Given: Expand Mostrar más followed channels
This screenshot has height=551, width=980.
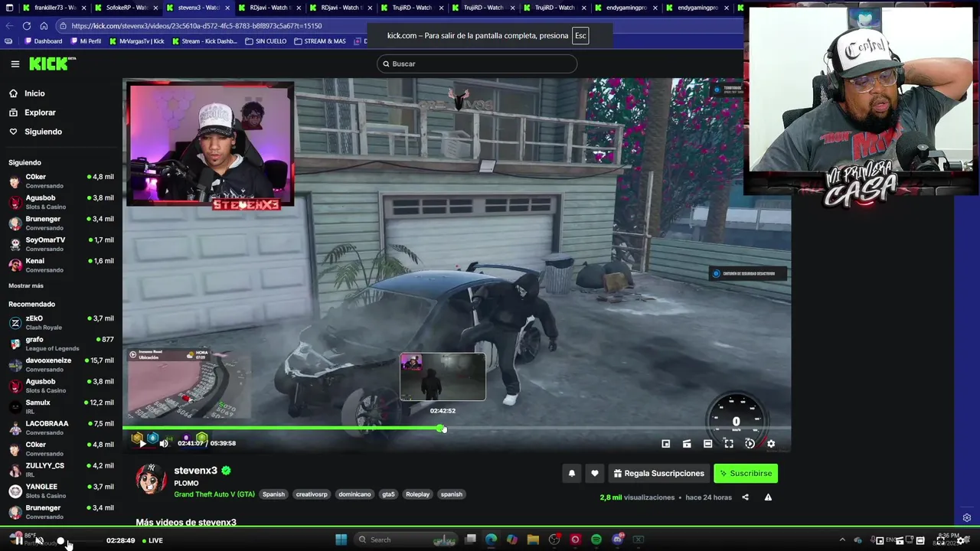Looking at the screenshot, I should click(x=26, y=285).
